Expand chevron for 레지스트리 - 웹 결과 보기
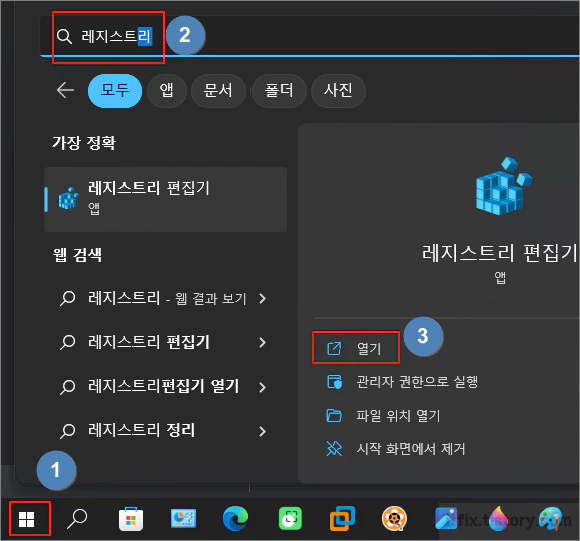The height and width of the screenshot is (541, 580). pos(263,298)
